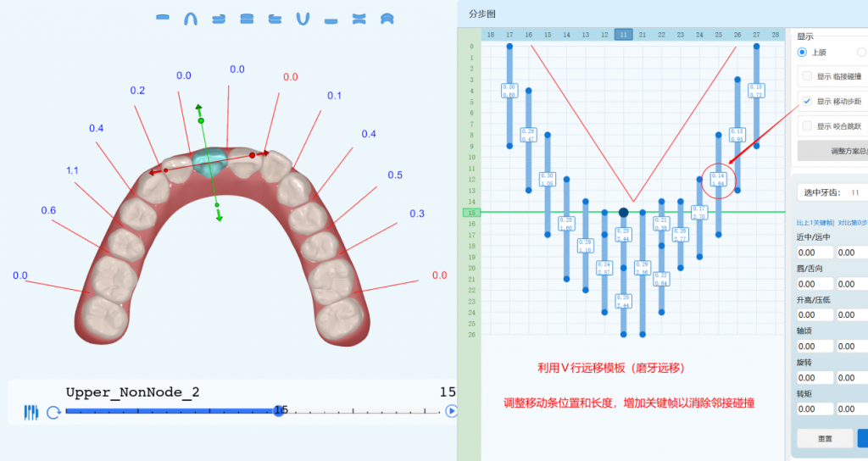Click the first 近中/远中 value field
868x461 pixels.
[814, 253]
